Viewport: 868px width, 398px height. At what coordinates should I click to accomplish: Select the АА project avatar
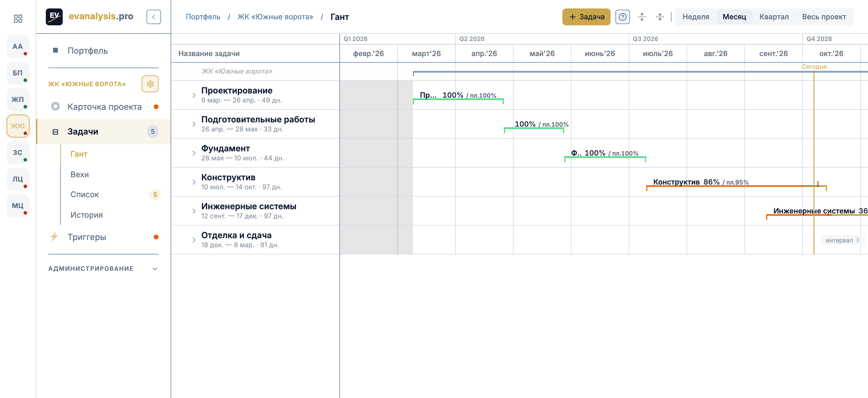pyautogui.click(x=18, y=46)
